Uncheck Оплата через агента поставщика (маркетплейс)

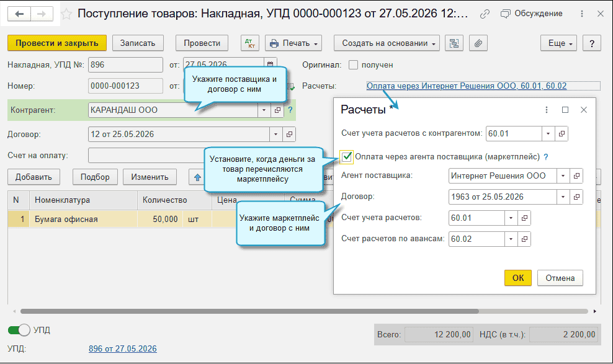[x=347, y=157]
